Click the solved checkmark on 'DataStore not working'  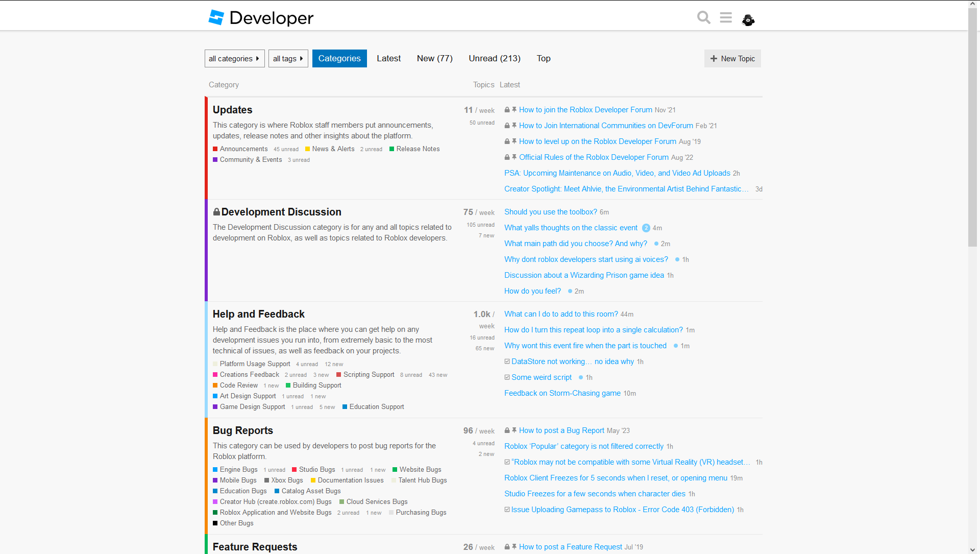pos(507,361)
